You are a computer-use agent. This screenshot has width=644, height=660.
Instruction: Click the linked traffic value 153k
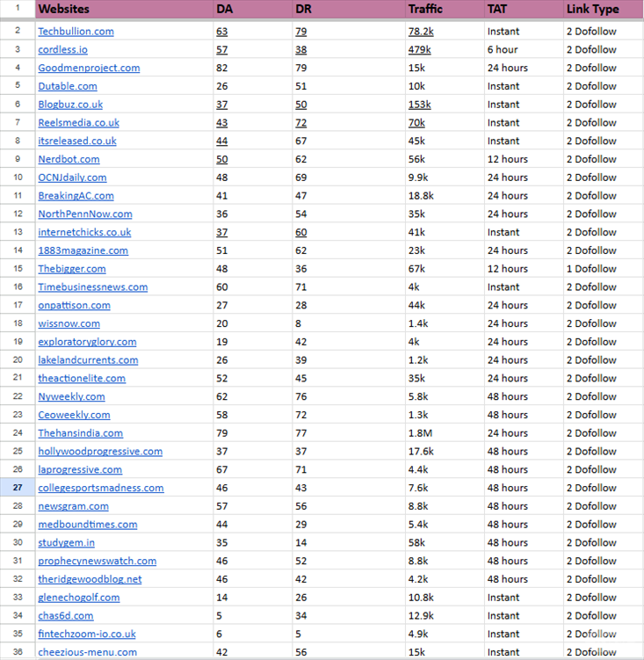[420, 105]
